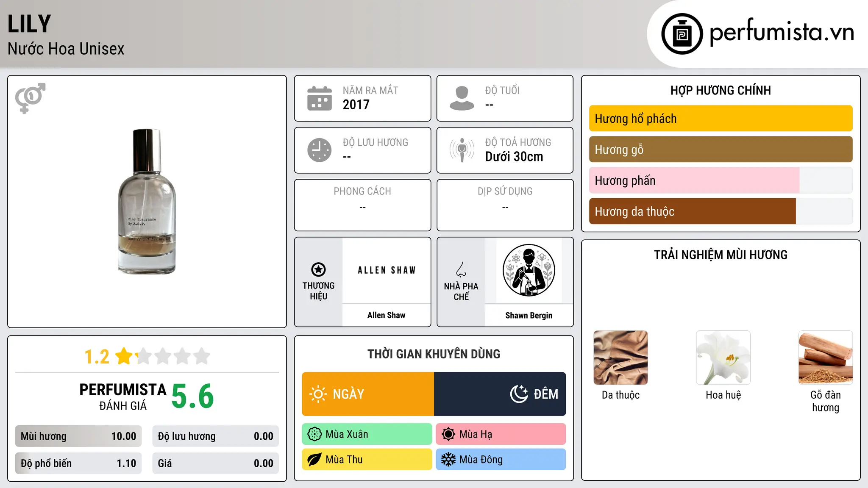Click the release year 2017
The height and width of the screenshot is (488, 868).
click(x=356, y=105)
